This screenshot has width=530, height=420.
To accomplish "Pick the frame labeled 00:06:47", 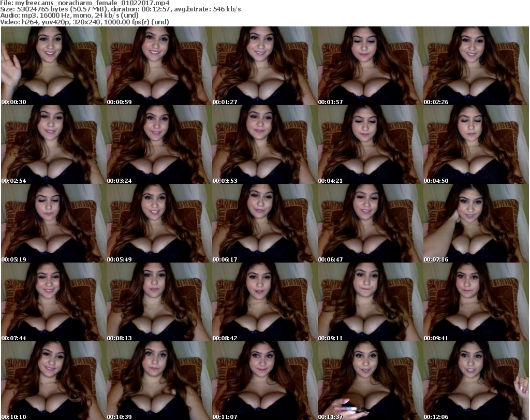I will click(370, 224).
